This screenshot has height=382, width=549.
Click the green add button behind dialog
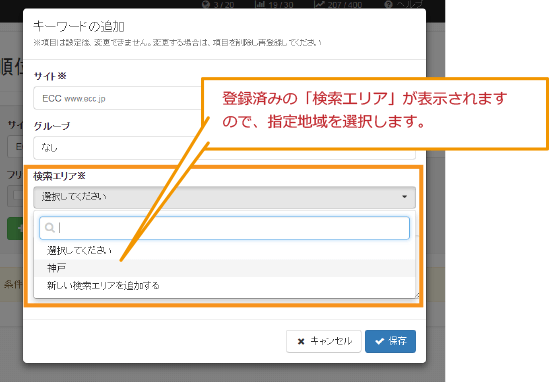click(x=15, y=228)
